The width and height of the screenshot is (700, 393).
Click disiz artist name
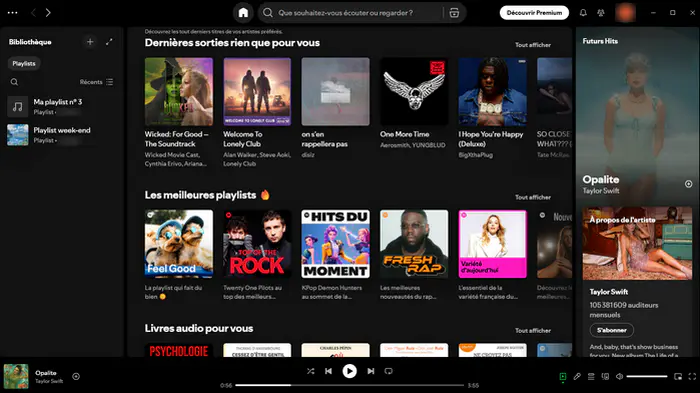[x=308, y=155]
